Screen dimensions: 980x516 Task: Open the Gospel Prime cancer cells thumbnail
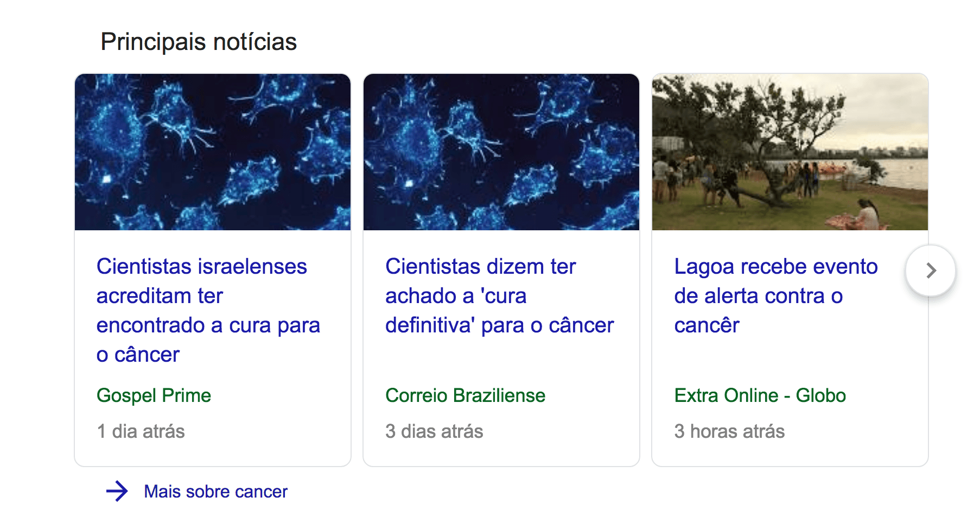(x=213, y=152)
